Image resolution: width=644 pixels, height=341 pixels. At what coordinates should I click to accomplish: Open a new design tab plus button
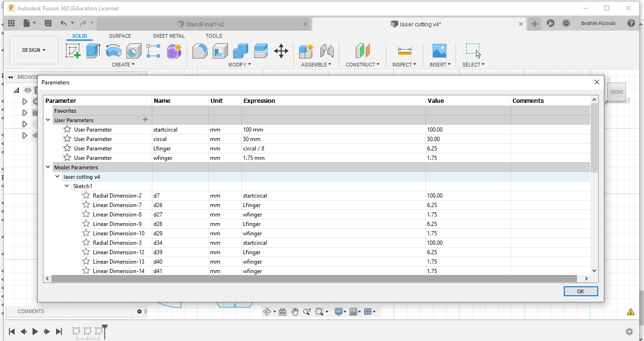point(534,24)
